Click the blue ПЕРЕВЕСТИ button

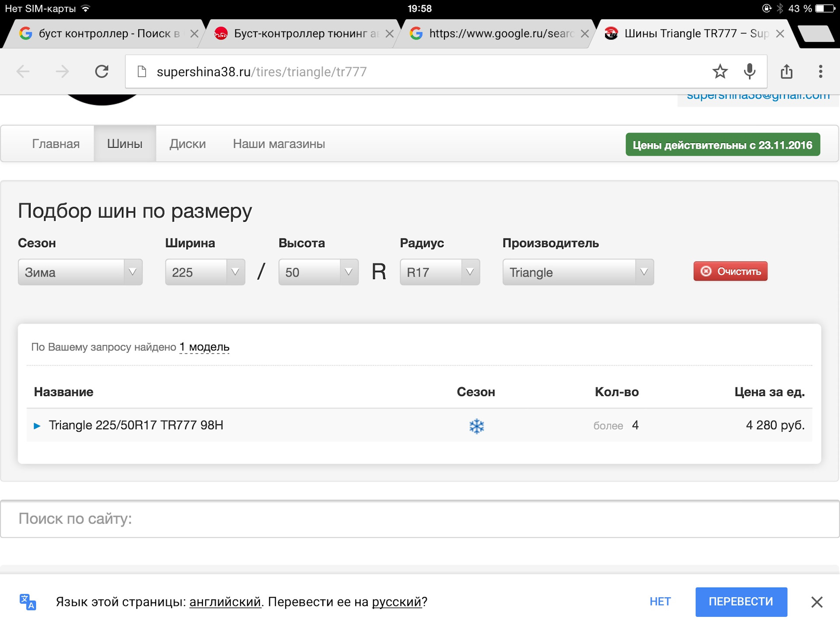(x=741, y=602)
